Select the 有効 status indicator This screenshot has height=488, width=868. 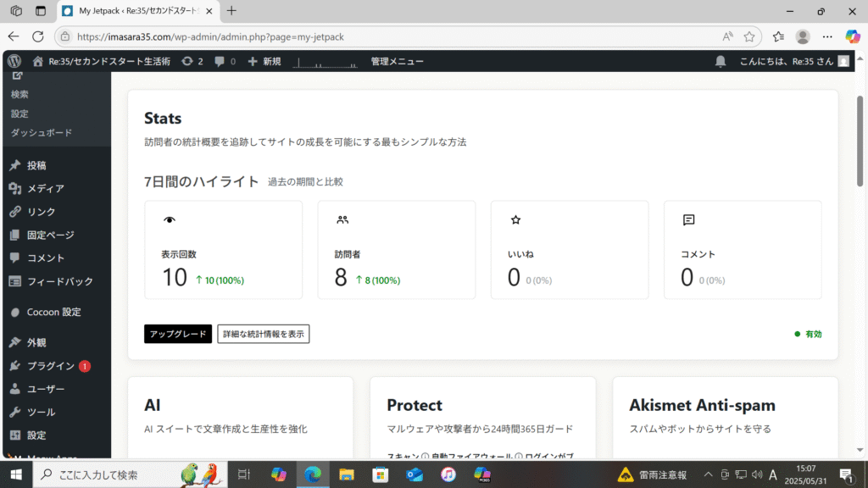click(x=808, y=334)
